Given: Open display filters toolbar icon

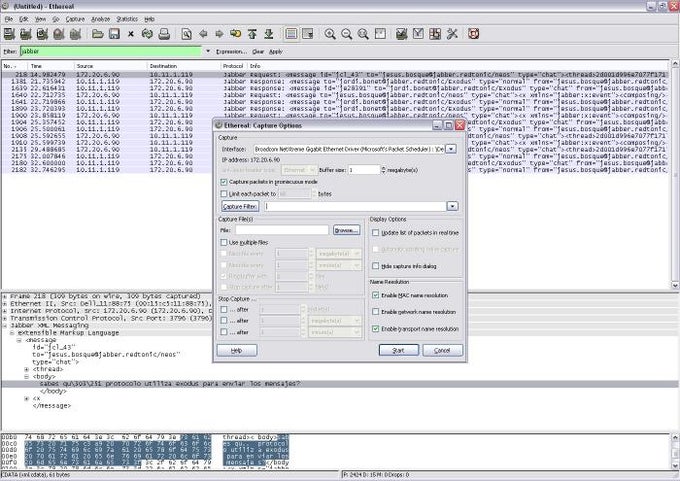Looking at the screenshot, I should click(x=418, y=34).
